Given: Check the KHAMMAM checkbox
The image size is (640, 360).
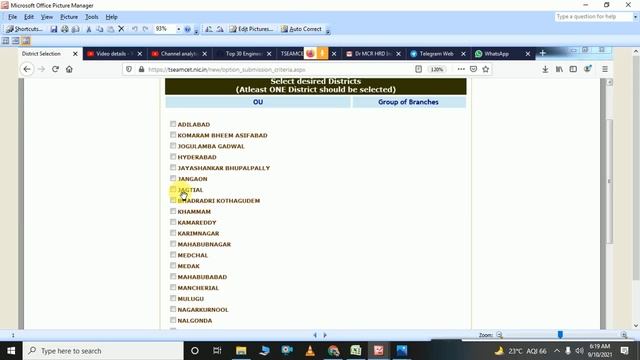Looking at the screenshot, I should click(173, 211).
